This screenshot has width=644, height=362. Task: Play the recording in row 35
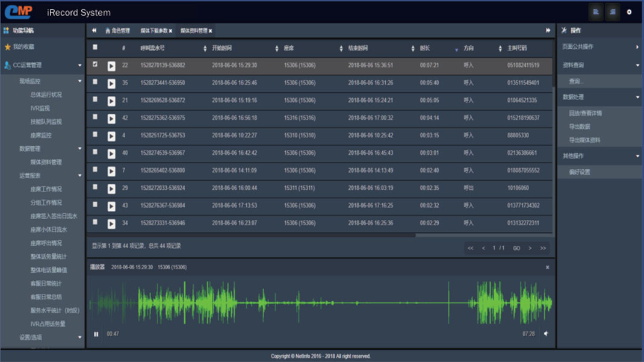coord(111,83)
